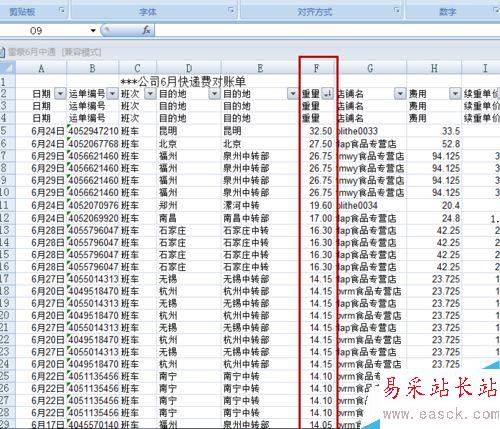Select row 17 header

pos(7,279)
